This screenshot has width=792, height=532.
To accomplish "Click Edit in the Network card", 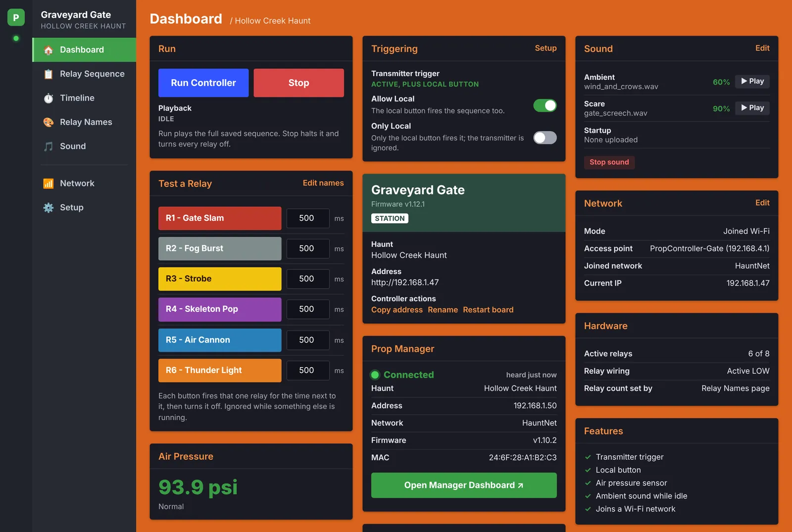I will tap(762, 203).
